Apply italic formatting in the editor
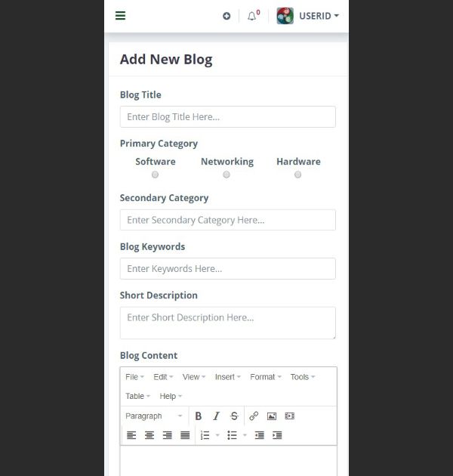The width and height of the screenshot is (453, 476). 217,416
